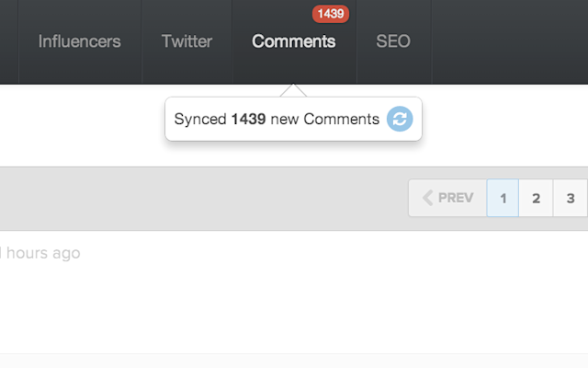Click the bold 1439 count in tooltip
The height and width of the screenshot is (368, 588).
(x=249, y=119)
